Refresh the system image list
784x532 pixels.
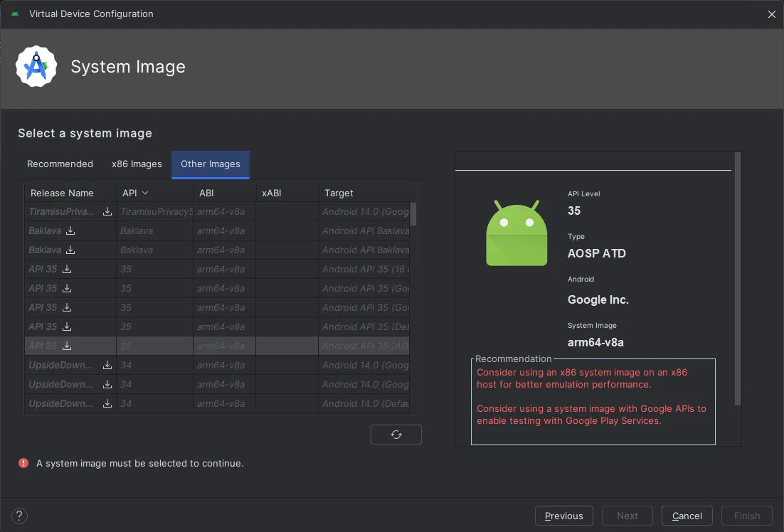pos(396,435)
